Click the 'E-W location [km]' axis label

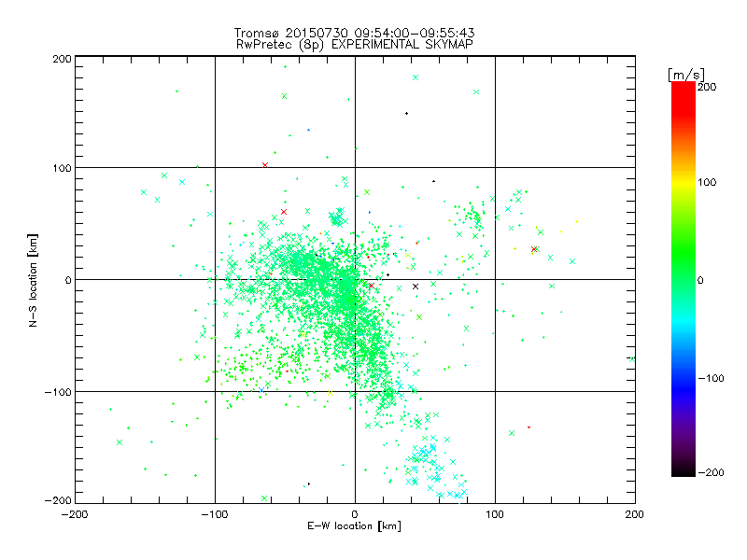click(354, 525)
